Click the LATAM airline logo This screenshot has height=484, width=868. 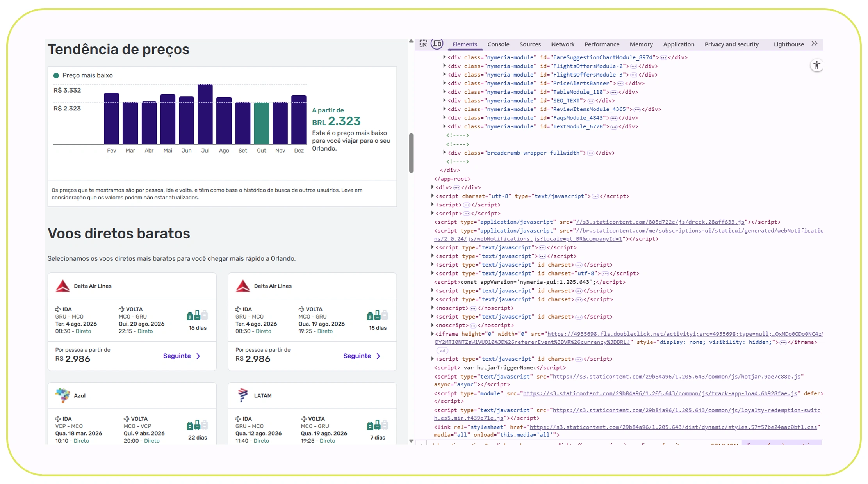(x=243, y=395)
